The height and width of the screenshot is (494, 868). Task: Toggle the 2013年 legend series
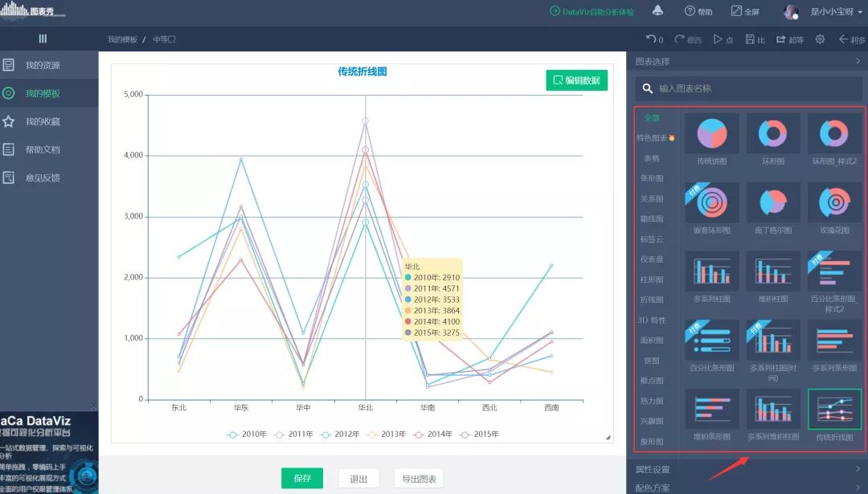pyautogui.click(x=386, y=435)
